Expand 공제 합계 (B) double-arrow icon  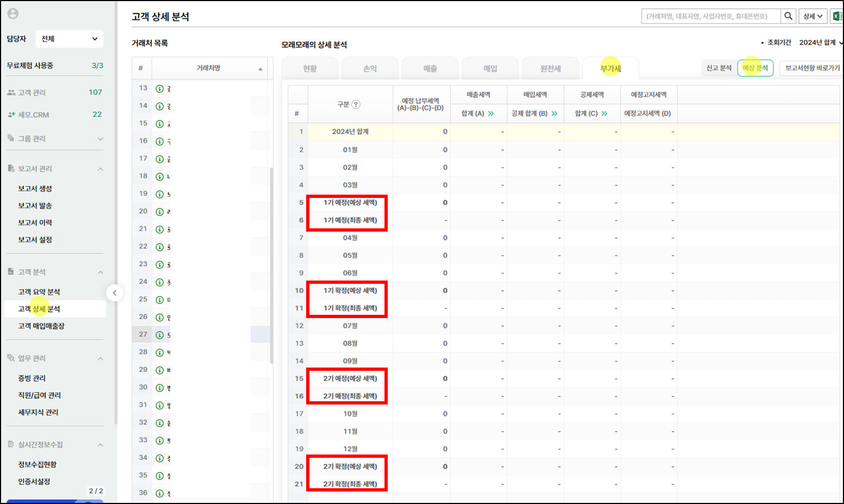(554, 114)
